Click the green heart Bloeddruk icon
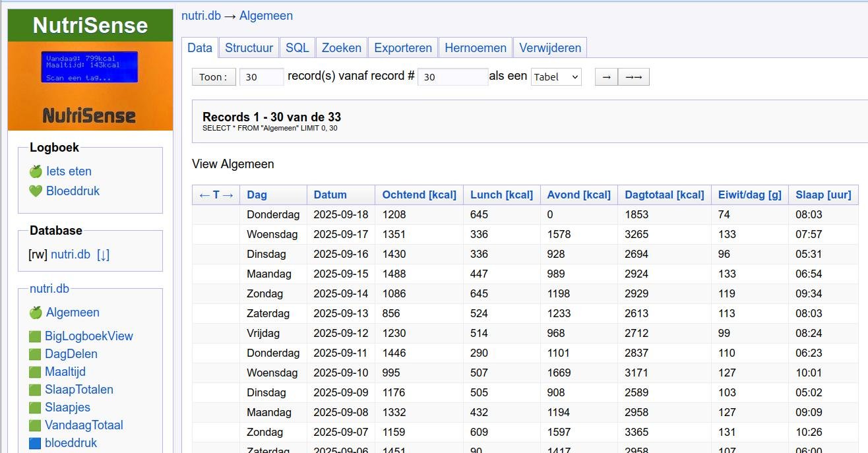Image resolution: width=868 pixels, height=453 pixels. (36, 191)
